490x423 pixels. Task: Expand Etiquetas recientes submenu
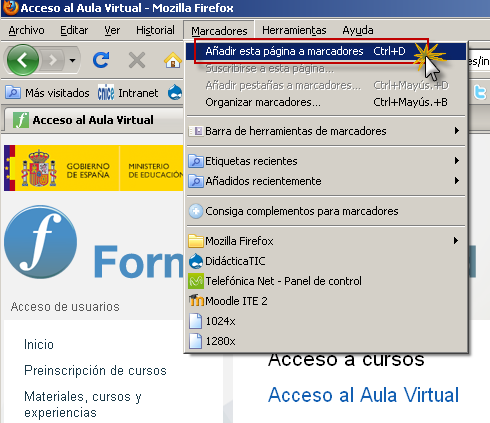[x=326, y=161]
